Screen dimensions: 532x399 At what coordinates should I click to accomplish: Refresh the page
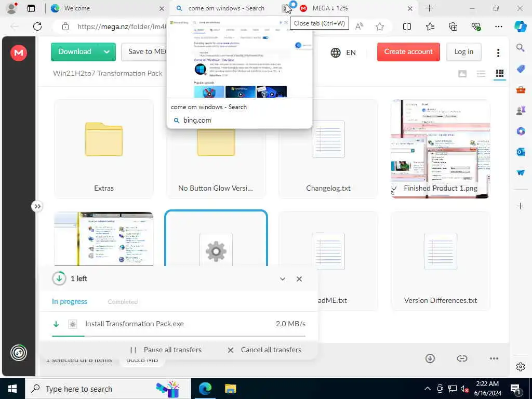(x=37, y=26)
